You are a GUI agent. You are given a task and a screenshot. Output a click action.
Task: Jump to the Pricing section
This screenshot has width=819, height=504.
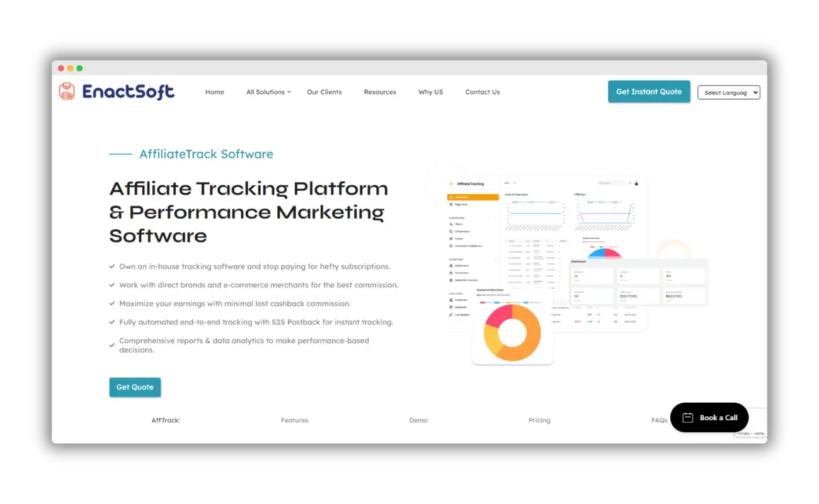pos(539,420)
